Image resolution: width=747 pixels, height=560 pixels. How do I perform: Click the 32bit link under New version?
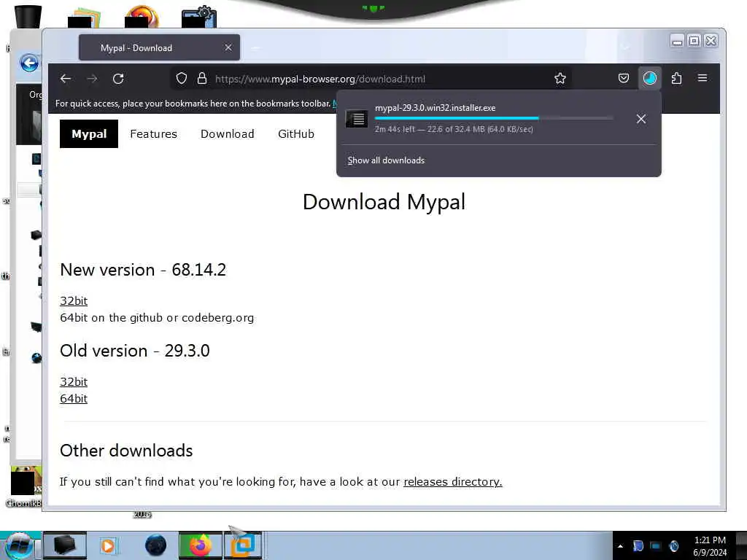pyautogui.click(x=74, y=301)
